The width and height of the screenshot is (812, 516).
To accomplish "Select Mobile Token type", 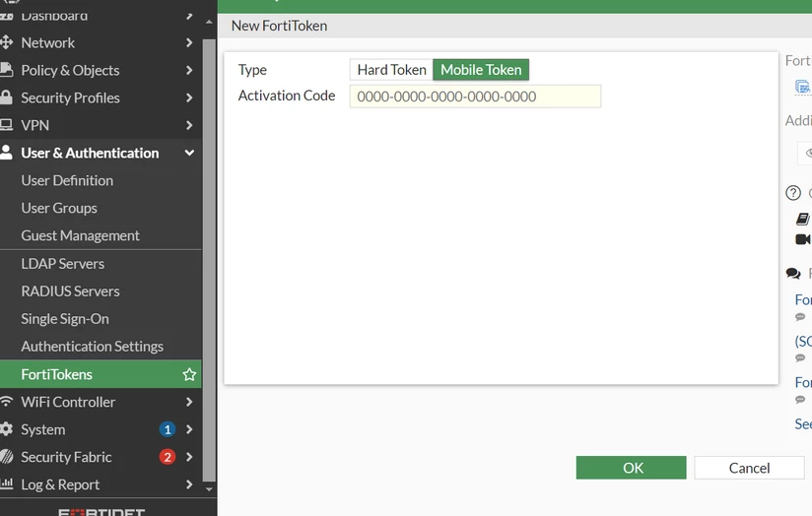I will coord(481,70).
